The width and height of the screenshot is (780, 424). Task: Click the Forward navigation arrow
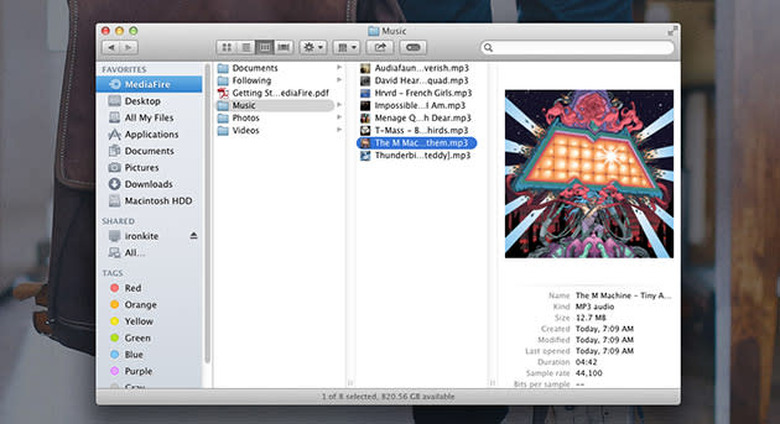(x=130, y=47)
